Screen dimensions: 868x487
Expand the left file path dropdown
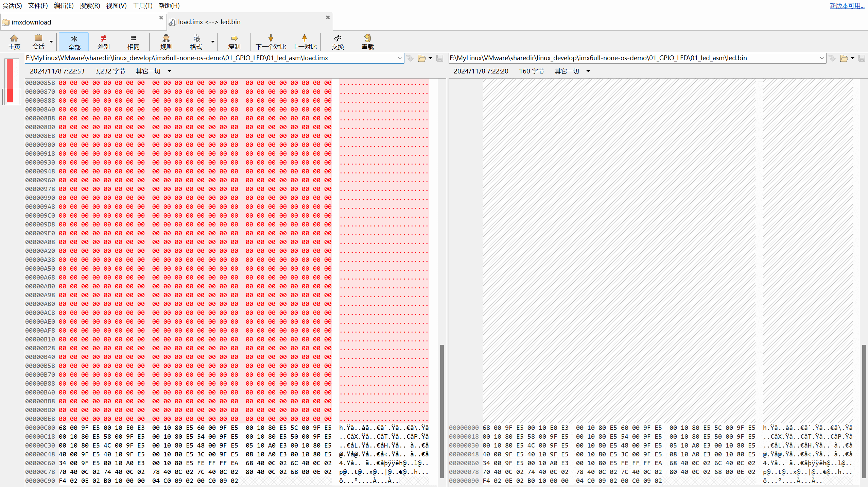coord(399,58)
